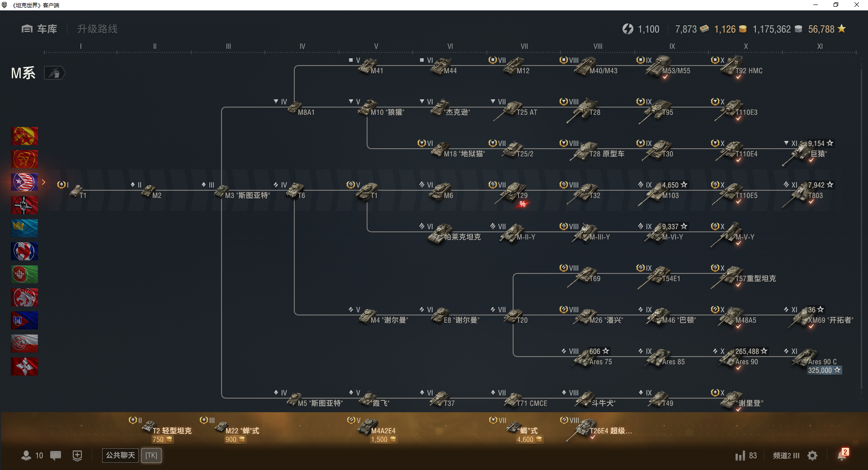The height and width of the screenshot is (470, 868).
Task: Open the settings gear icon
Action: pyautogui.click(x=812, y=456)
